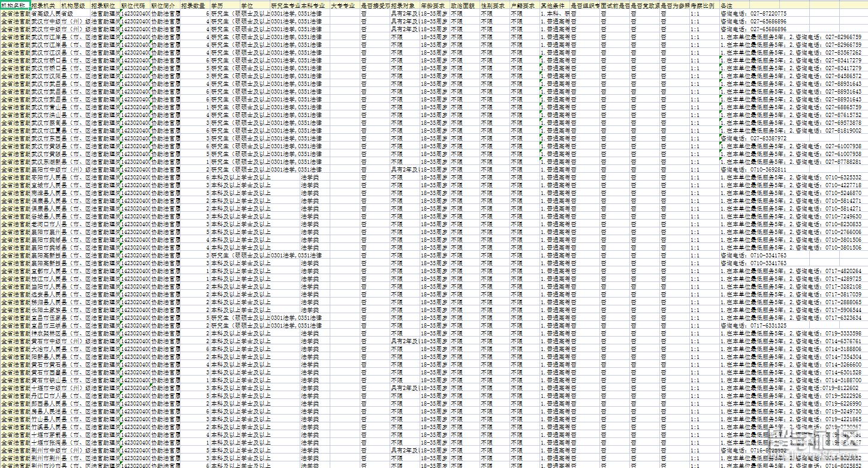Select the 性别要求 header cell
Screen dimensions: 868x468
(x=495, y=5)
